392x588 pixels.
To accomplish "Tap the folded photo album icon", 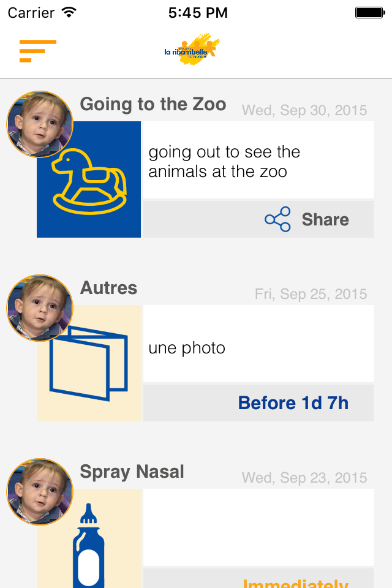I will 89,364.
